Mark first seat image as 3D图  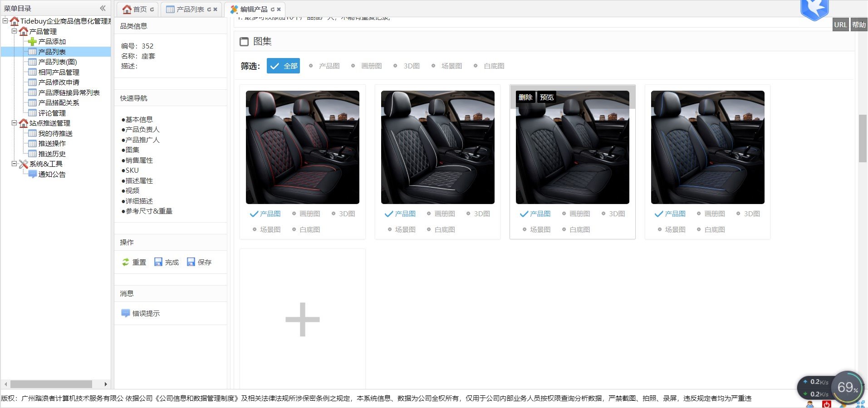click(x=343, y=214)
